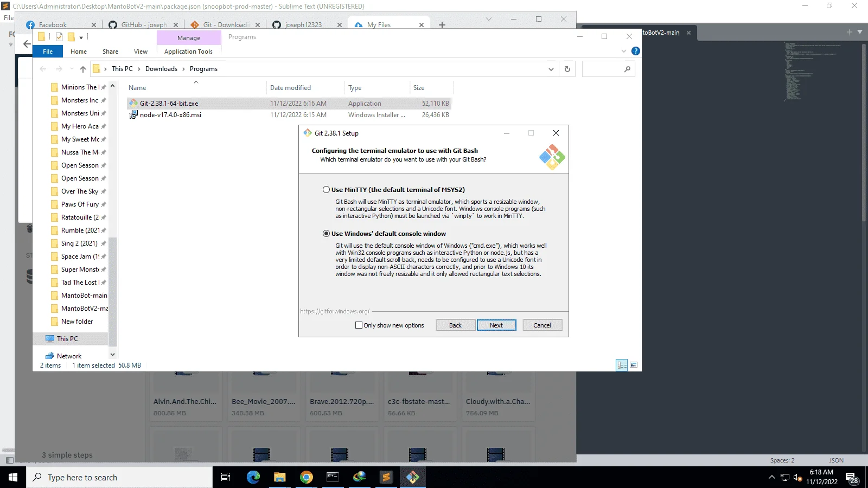Click the navigation pane vertical scrollbar thumb
Image resolution: width=868 pixels, height=488 pixels.
(112, 291)
